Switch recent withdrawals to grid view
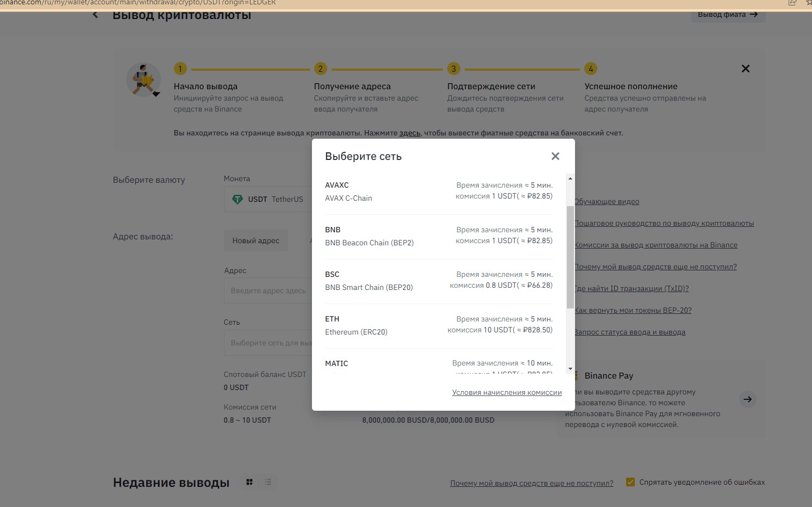 (249, 482)
